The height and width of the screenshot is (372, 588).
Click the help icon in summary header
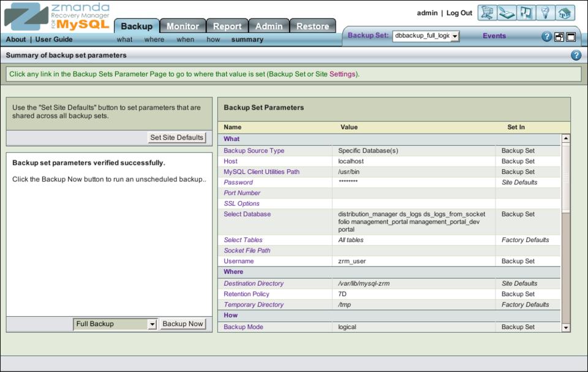[576, 55]
